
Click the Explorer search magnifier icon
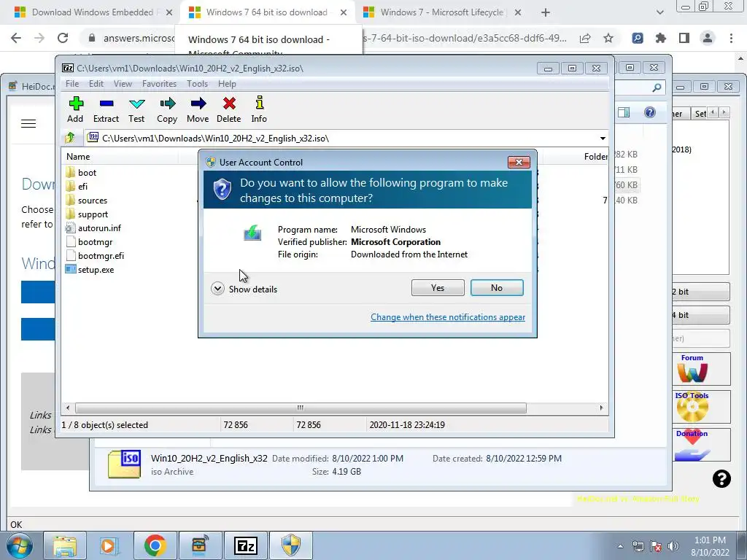[657, 87]
